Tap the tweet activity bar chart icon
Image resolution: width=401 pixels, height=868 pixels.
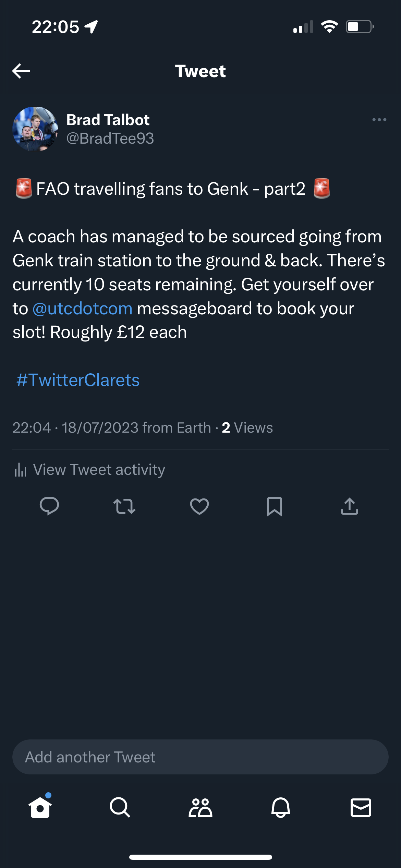(x=21, y=470)
